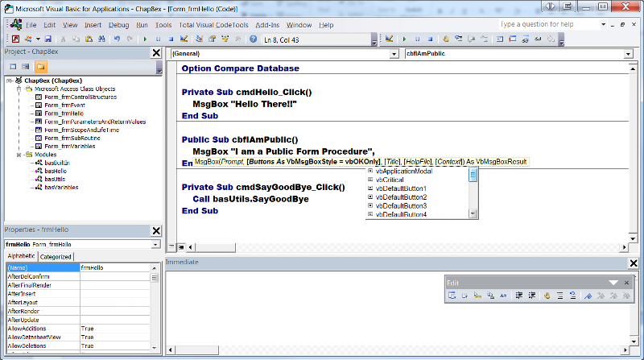Click the Reset stop icon in the Standard toolbar

[x=171, y=39]
